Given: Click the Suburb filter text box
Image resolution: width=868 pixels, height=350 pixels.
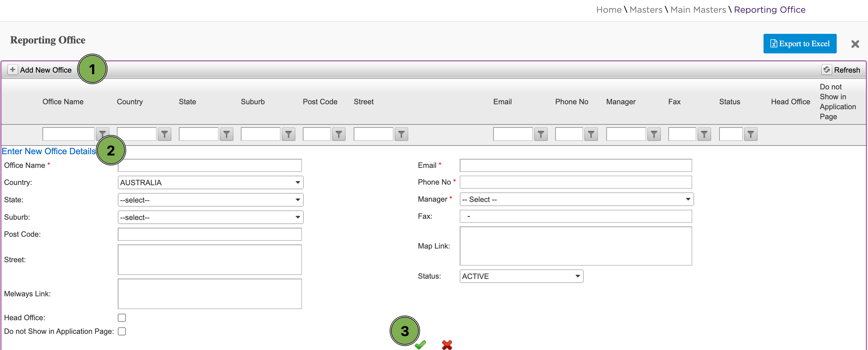Looking at the screenshot, I should [x=260, y=134].
